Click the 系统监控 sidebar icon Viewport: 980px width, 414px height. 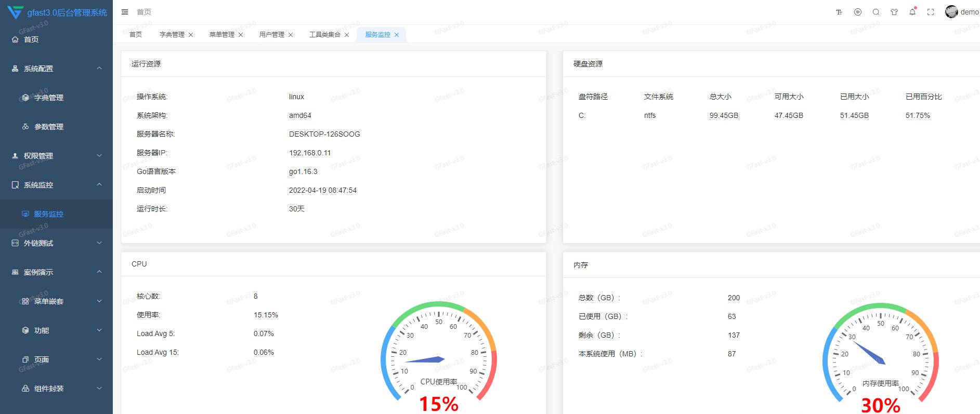[15, 185]
